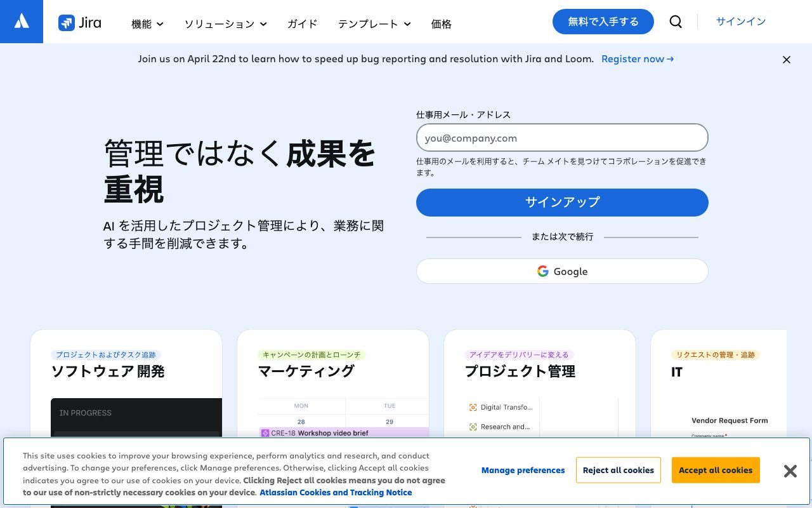Follow the Register now link
This screenshot has height=508, width=812.
(637, 58)
